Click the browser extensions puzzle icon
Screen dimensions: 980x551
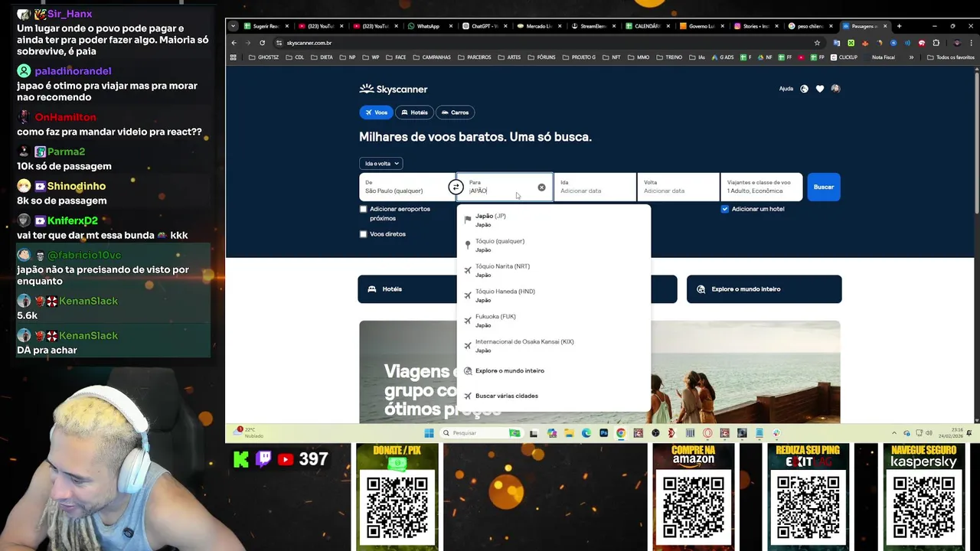[936, 43]
